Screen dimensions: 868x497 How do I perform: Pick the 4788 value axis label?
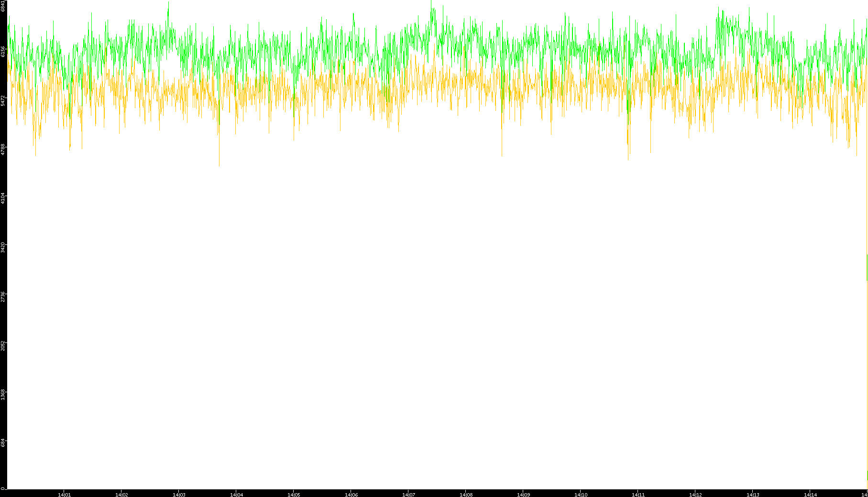click(3, 149)
